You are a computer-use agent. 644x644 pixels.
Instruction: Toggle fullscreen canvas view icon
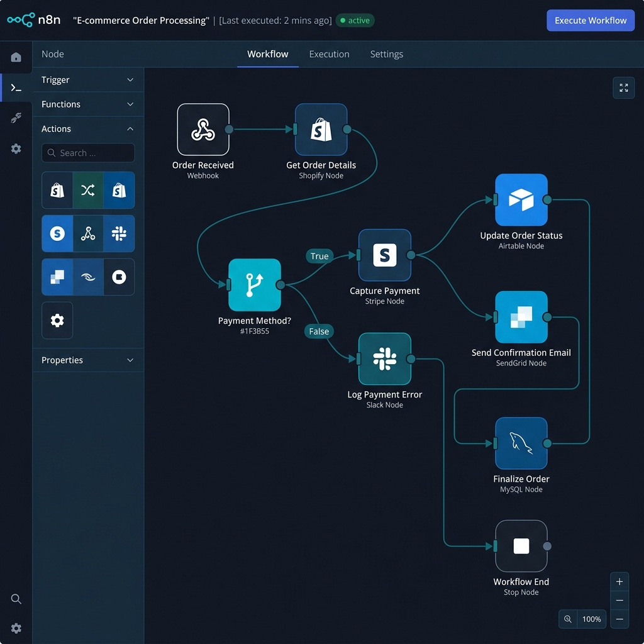(623, 87)
